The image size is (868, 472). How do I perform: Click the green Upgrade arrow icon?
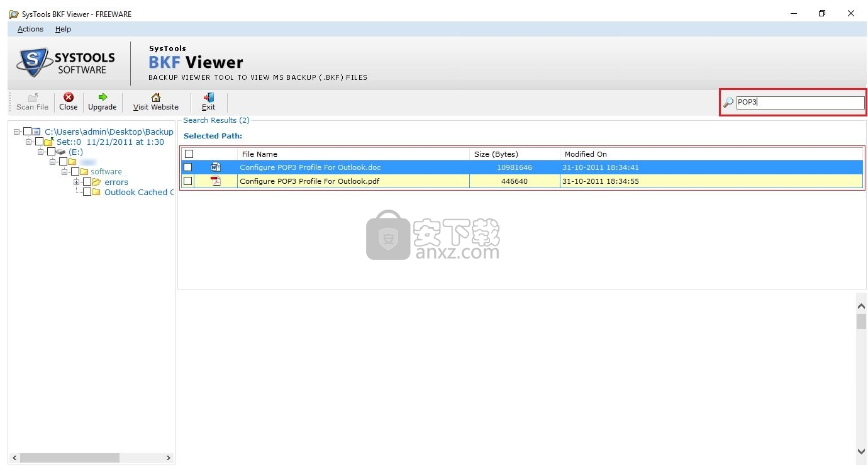pyautogui.click(x=103, y=97)
